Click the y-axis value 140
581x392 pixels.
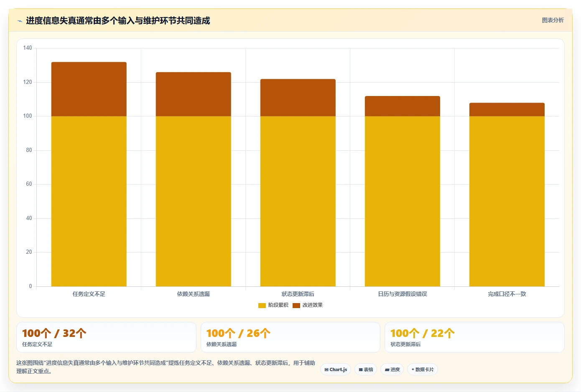[28, 48]
